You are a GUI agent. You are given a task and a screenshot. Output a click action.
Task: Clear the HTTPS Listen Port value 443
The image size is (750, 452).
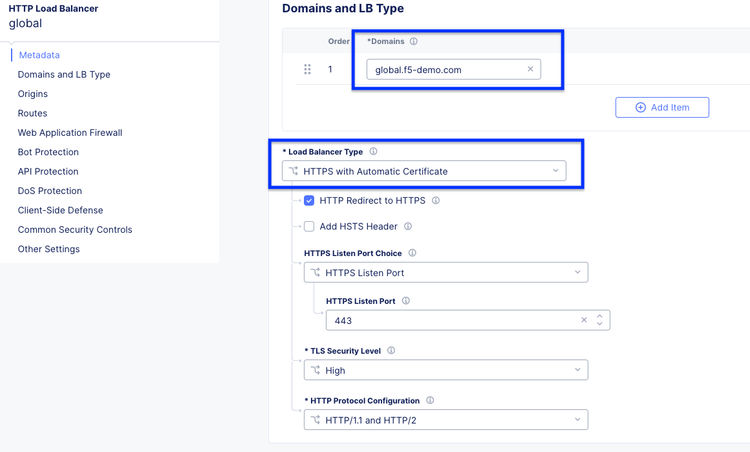584,321
